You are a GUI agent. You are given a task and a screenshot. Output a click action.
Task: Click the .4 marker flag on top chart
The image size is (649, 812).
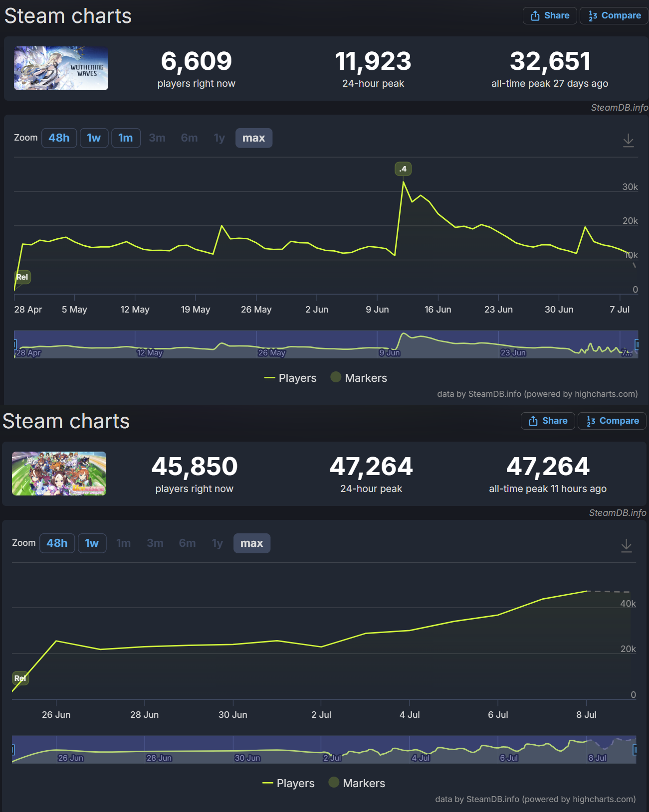(403, 169)
